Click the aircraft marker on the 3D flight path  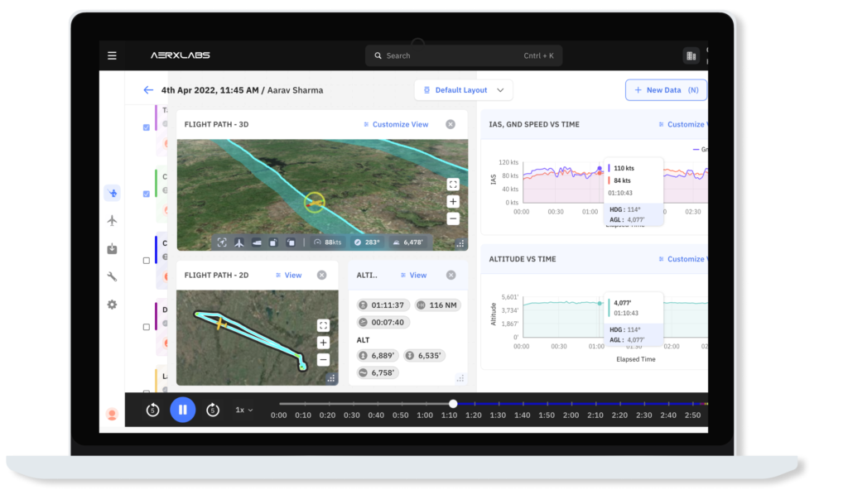point(314,203)
